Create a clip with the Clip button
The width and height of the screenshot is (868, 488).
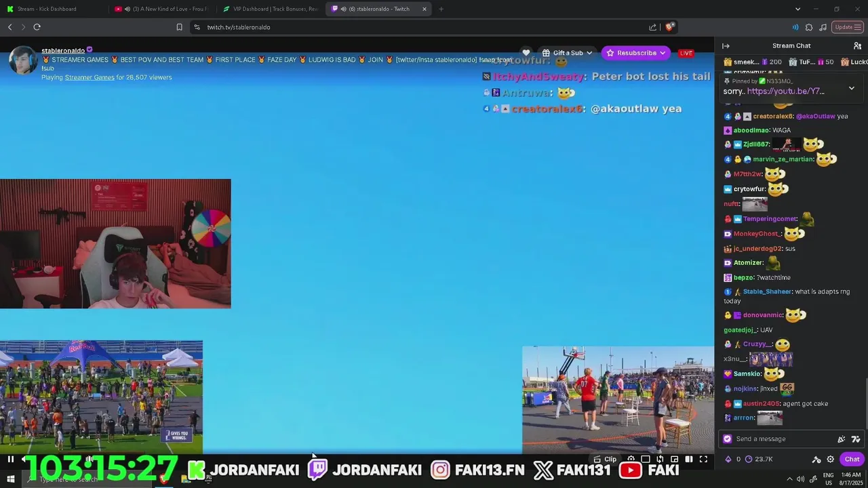pos(605,459)
